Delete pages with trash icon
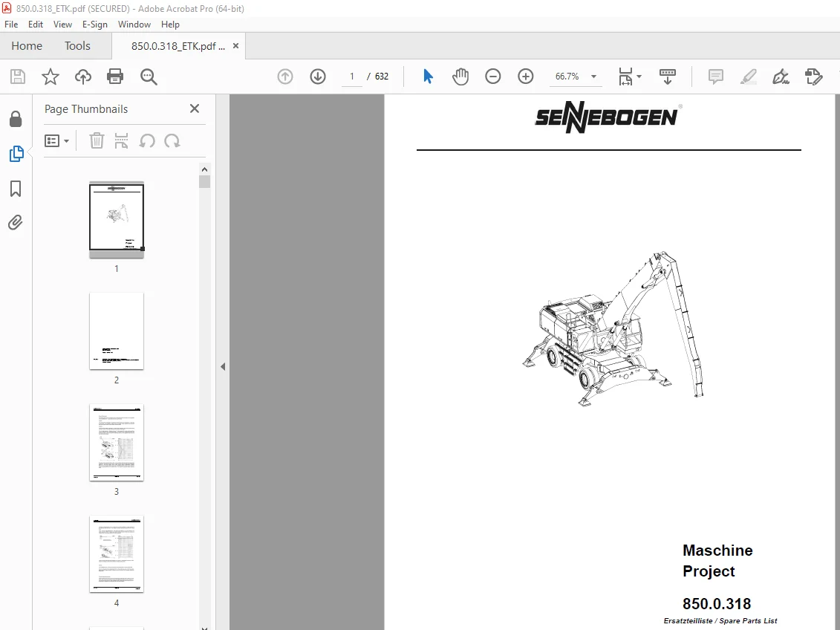 pyautogui.click(x=97, y=141)
